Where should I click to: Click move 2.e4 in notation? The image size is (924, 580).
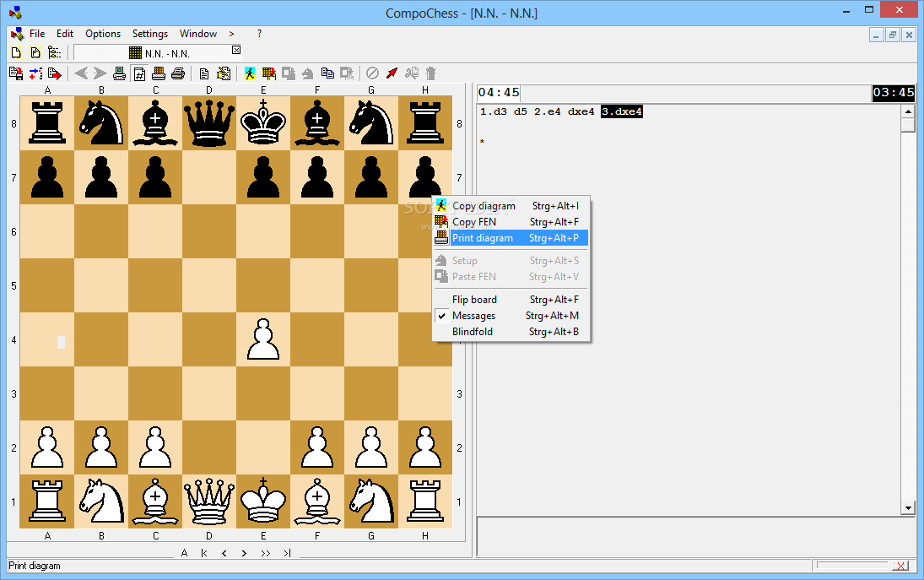pos(548,111)
